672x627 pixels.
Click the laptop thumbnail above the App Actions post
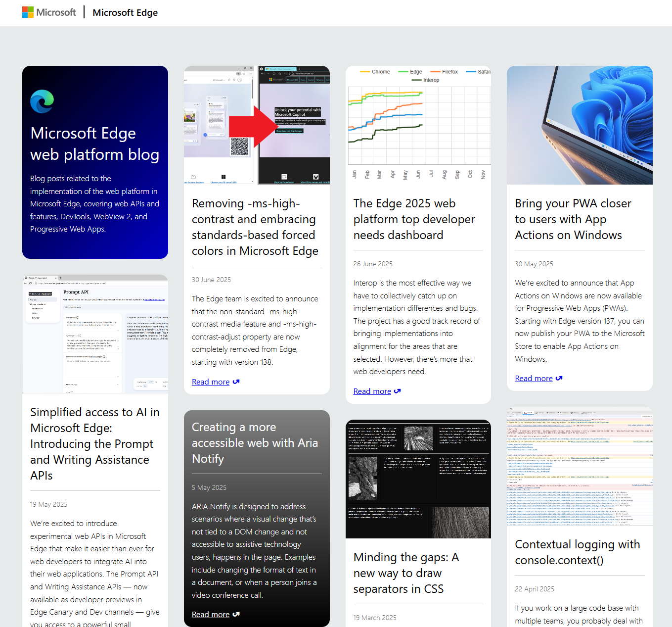point(579,125)
